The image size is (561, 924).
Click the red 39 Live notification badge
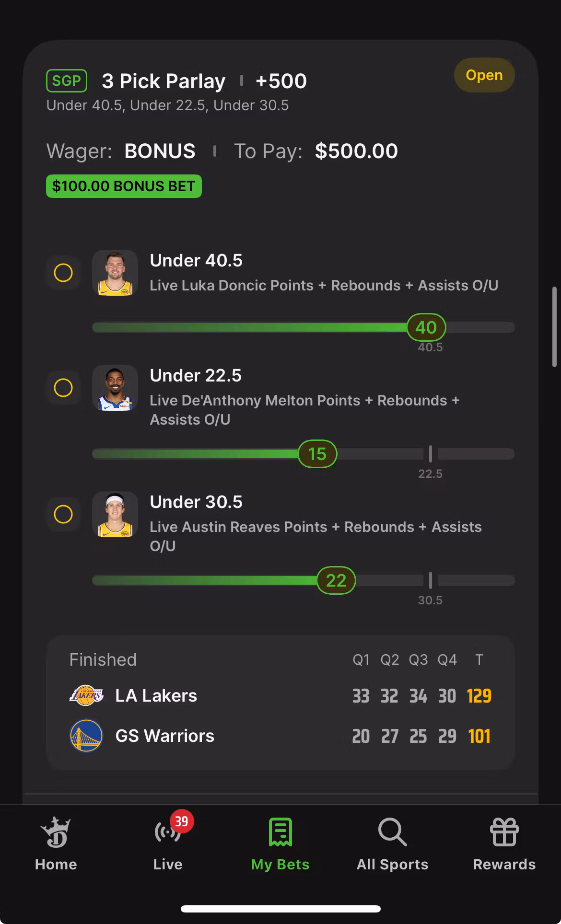[x=182, y=821]
